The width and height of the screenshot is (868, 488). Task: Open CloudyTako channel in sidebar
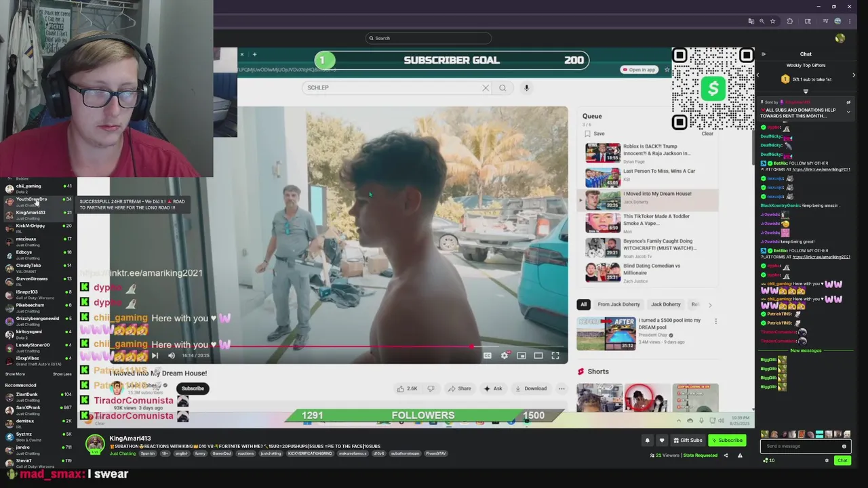point(38,268)
